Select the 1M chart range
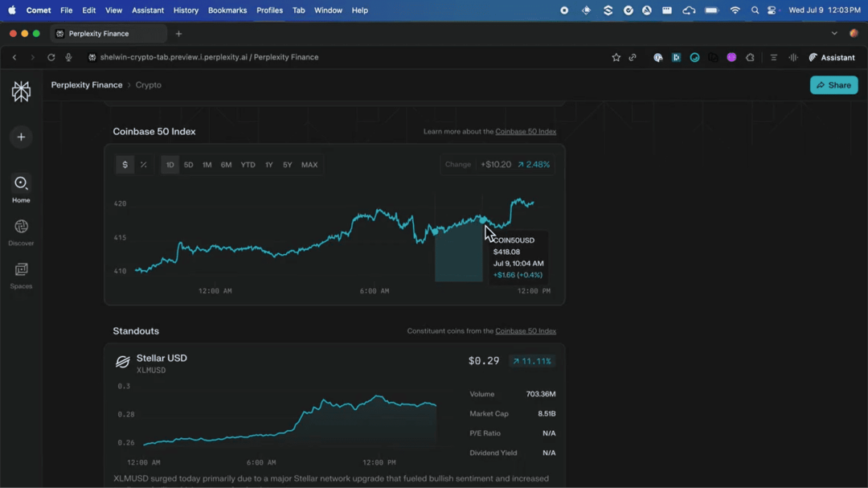The image size is (868, 488). (x=207, y=165)
